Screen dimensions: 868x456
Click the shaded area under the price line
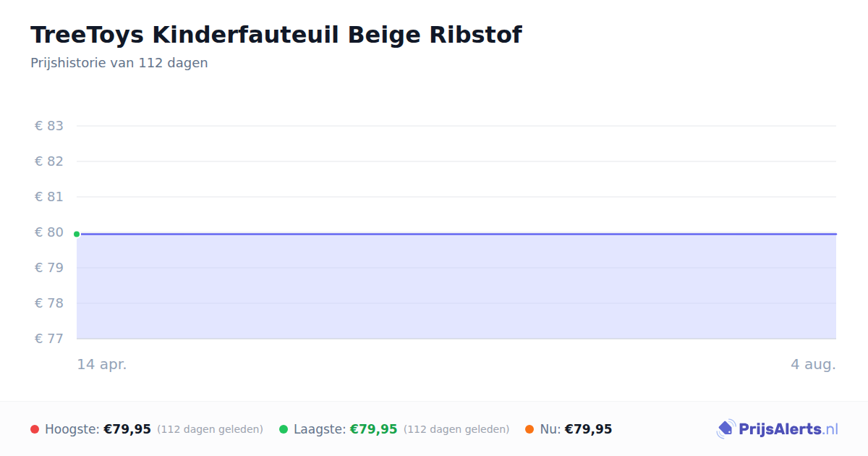pyautogui.click(x=456, y=287)
